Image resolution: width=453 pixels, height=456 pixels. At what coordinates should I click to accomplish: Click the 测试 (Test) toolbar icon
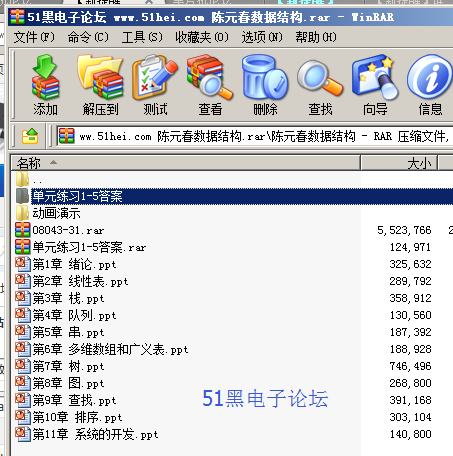pos(155,77)
